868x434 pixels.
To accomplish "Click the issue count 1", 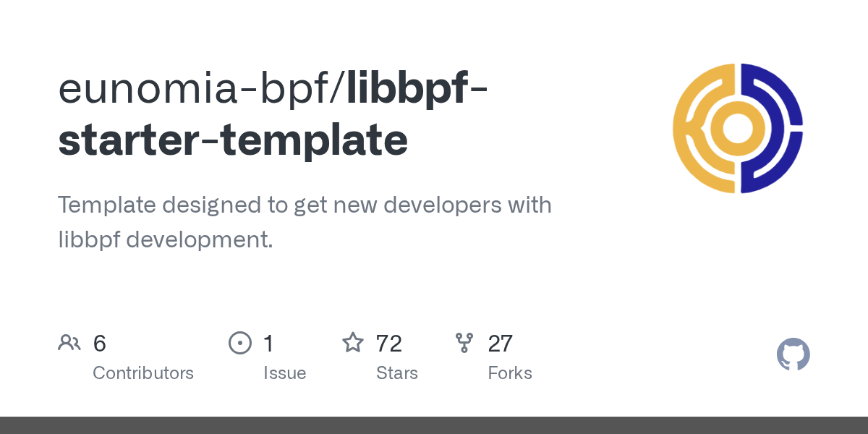I will [x=268, y=343].
